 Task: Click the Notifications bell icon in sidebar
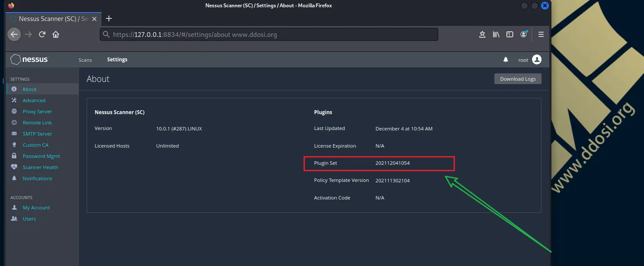[14, 178]
